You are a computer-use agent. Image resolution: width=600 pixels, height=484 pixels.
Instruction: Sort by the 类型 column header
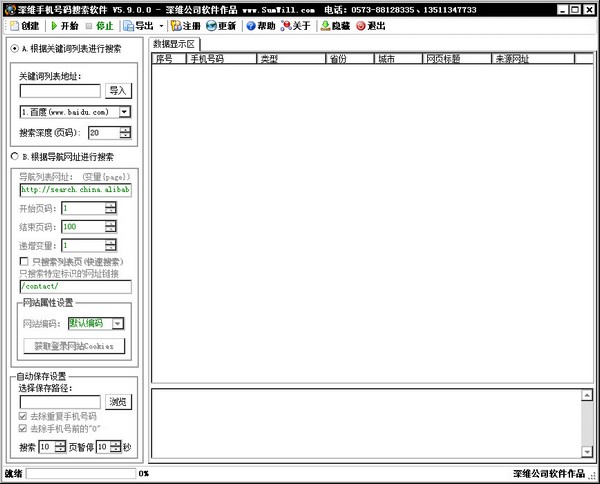[291, 59]
